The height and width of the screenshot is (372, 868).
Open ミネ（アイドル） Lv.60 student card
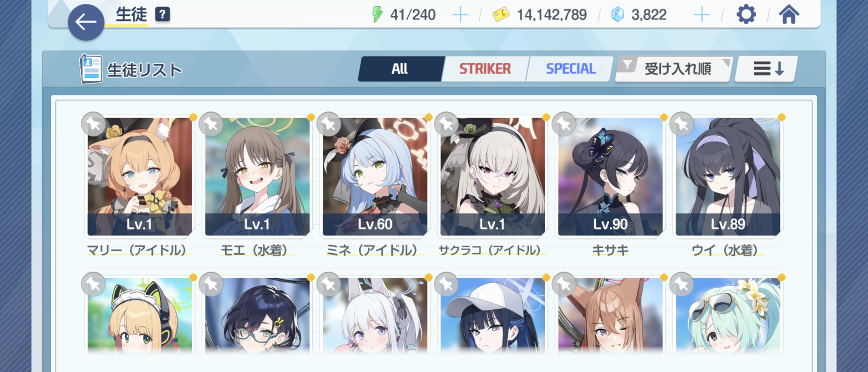(x=375, y=177)
